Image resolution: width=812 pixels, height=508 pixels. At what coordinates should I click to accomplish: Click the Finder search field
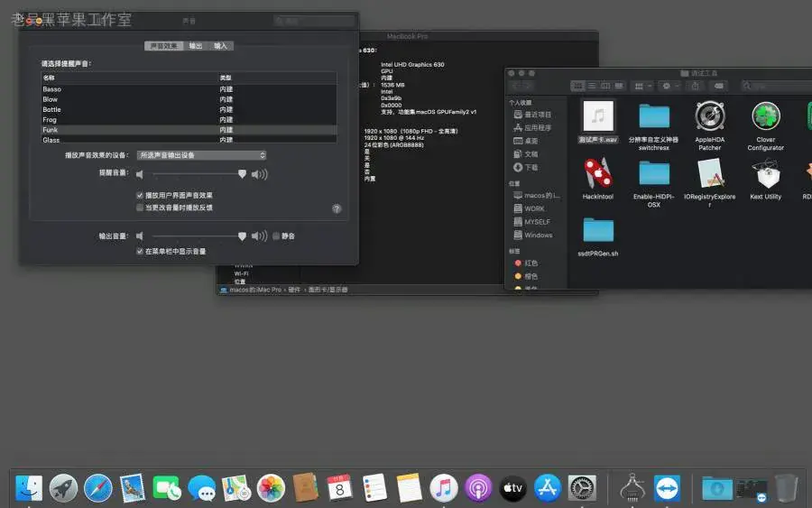tap(777, 86)
